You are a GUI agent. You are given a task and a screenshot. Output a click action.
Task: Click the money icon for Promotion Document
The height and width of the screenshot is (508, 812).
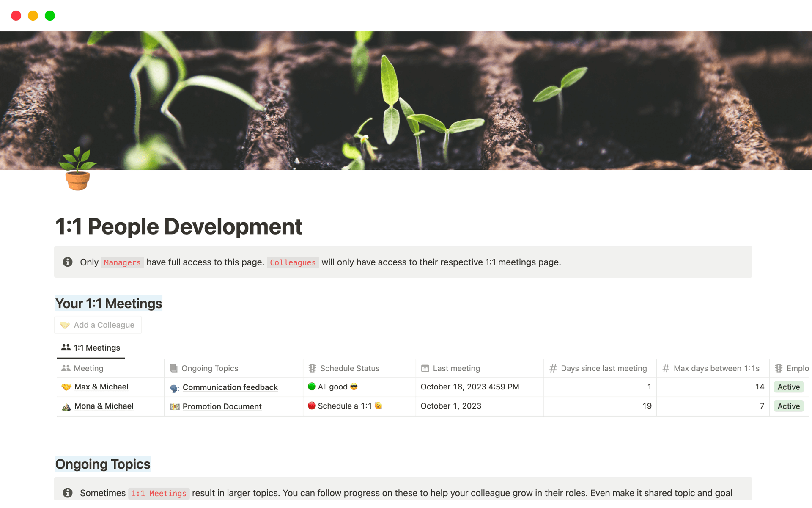[x=175, y=407]
